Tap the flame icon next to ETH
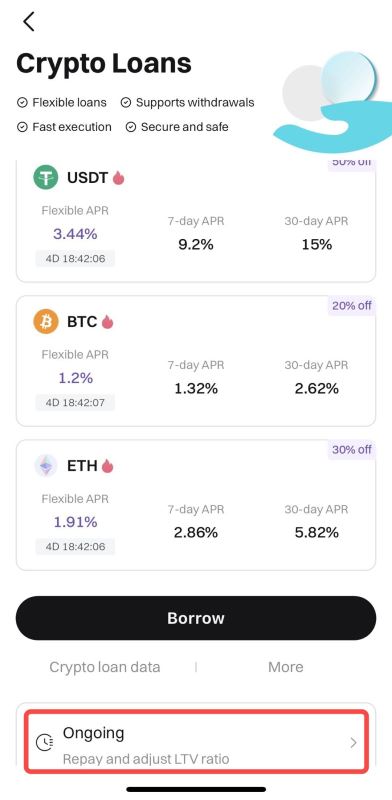Viewport: 392px width, 800px height. point(107,465)
